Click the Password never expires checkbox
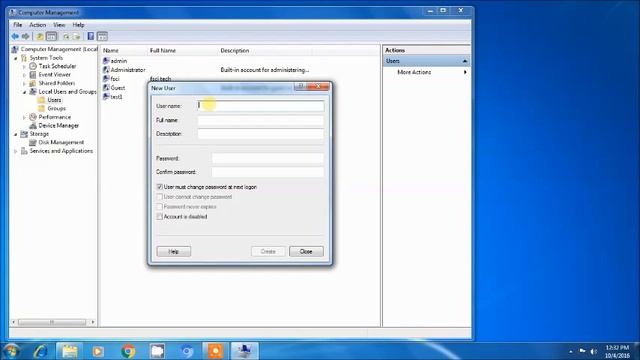 (x=160, y=207)
